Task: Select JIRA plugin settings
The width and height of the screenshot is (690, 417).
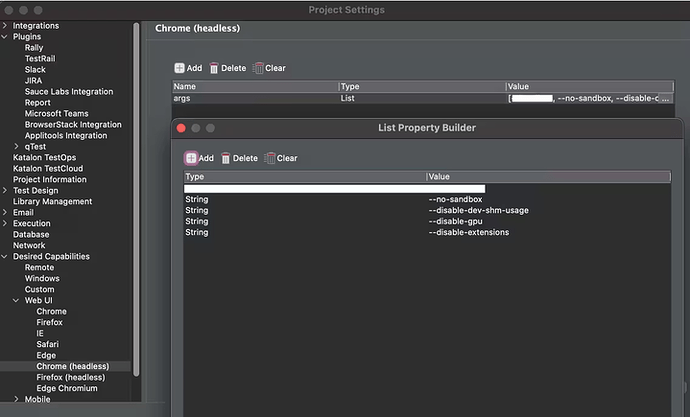Action: click(33, 80)
